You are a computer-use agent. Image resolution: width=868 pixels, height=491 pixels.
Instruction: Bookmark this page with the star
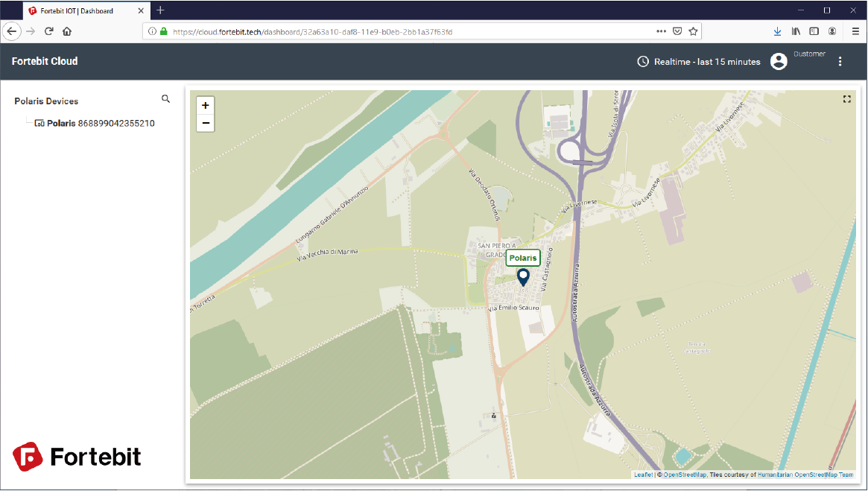693,31
